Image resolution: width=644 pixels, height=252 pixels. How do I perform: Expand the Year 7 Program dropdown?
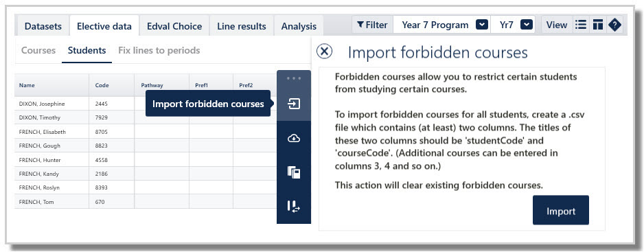click(482, 25)
